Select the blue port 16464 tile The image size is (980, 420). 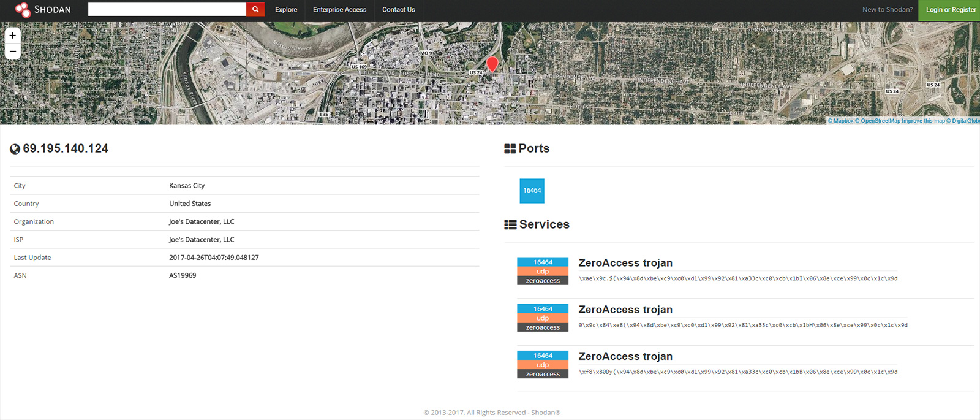[x=532, y=191]
